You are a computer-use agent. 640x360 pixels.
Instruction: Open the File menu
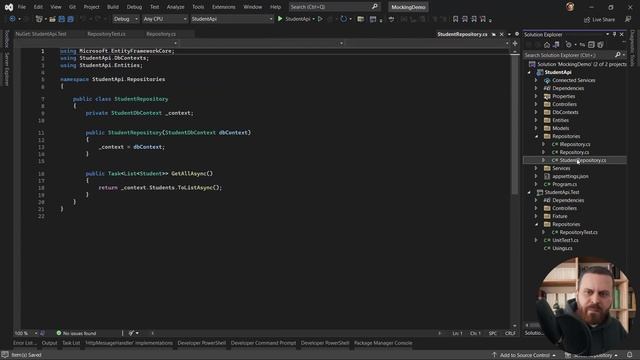(22, 7)
